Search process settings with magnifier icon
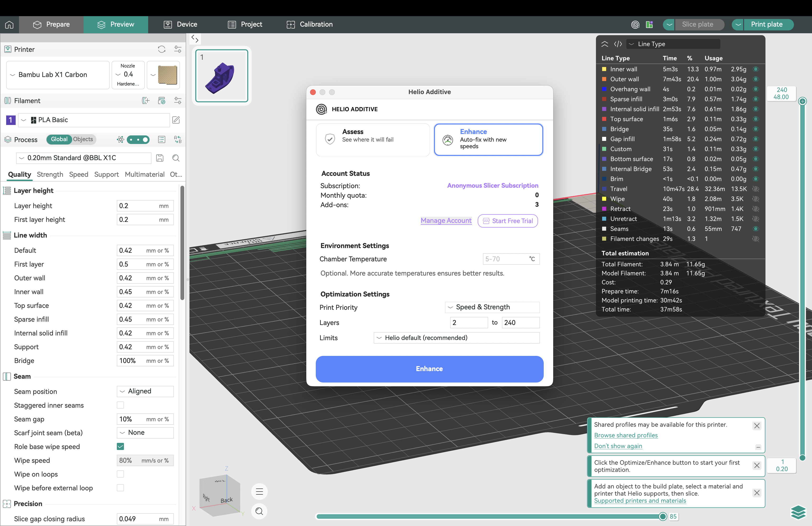Screen dimensions: 812x526 point(176,158)
